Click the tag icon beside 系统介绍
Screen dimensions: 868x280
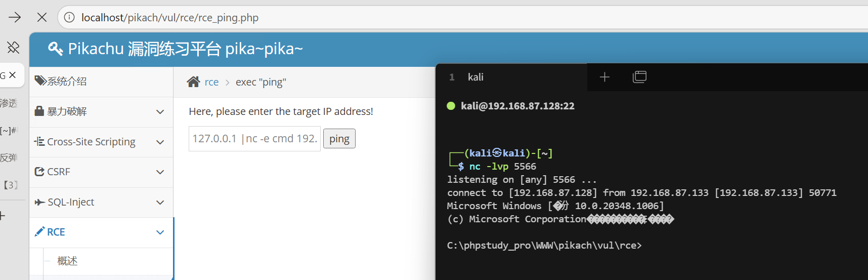click(40, 81)
